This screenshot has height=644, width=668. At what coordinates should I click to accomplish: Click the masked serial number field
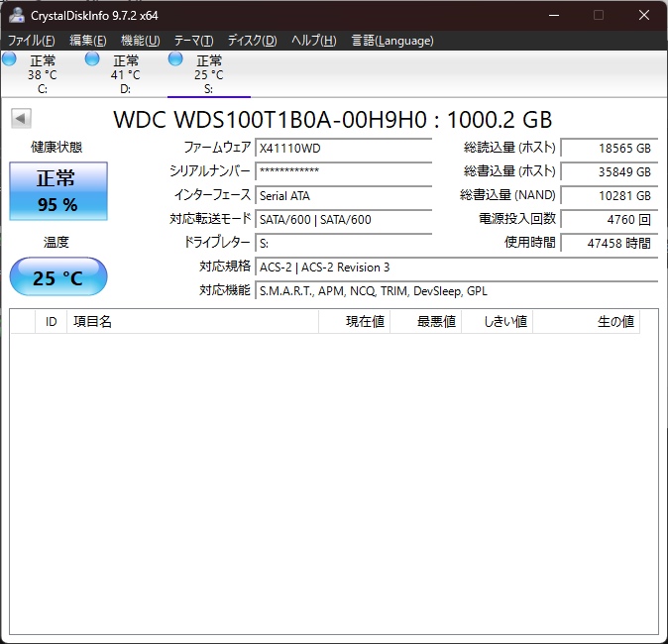point(343,171)
